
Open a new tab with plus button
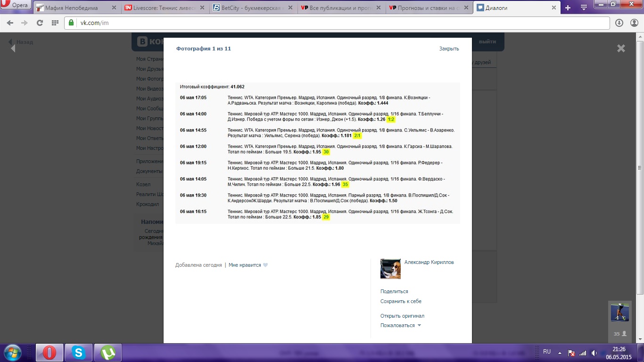[x=568, y=8]
